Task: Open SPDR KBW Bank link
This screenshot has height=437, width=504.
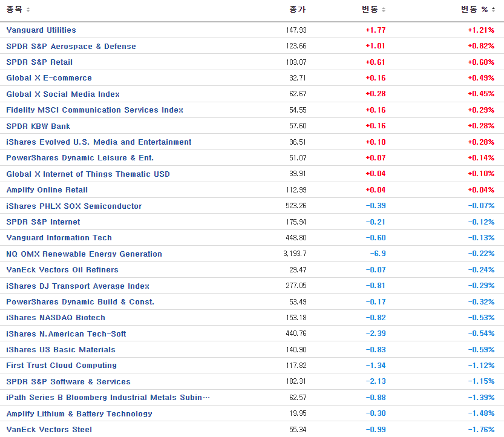Action: (38, 126)
